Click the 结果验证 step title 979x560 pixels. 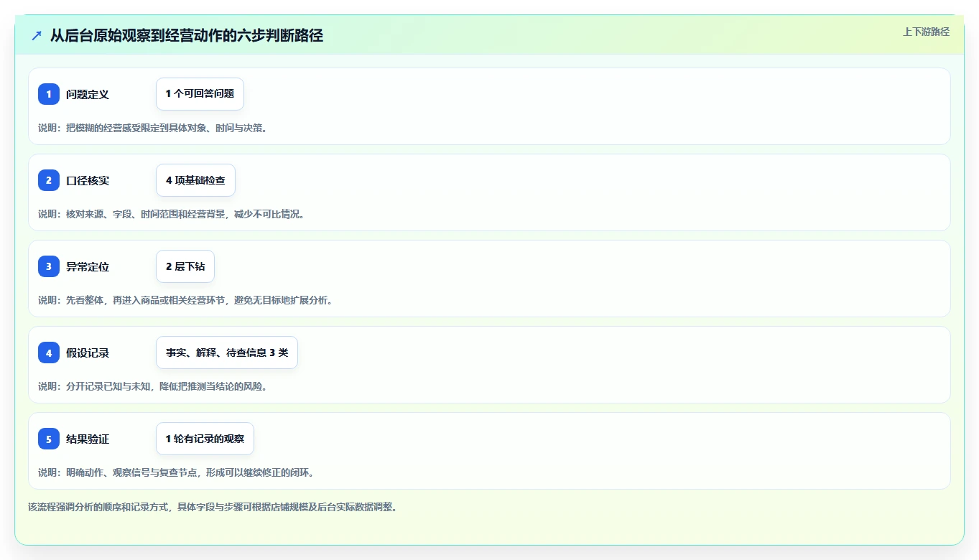(88, 439)
